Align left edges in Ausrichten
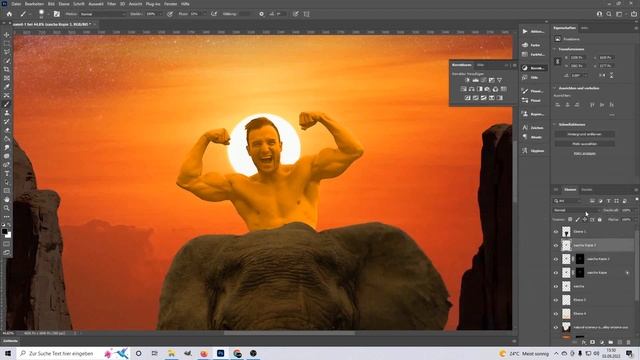640x360 pixels. (558, 105)
